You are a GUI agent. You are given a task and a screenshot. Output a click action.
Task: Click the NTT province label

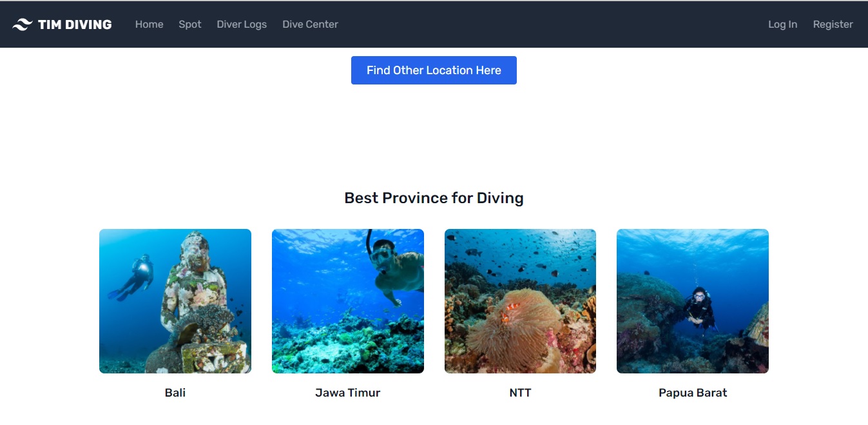click(520, 393)
